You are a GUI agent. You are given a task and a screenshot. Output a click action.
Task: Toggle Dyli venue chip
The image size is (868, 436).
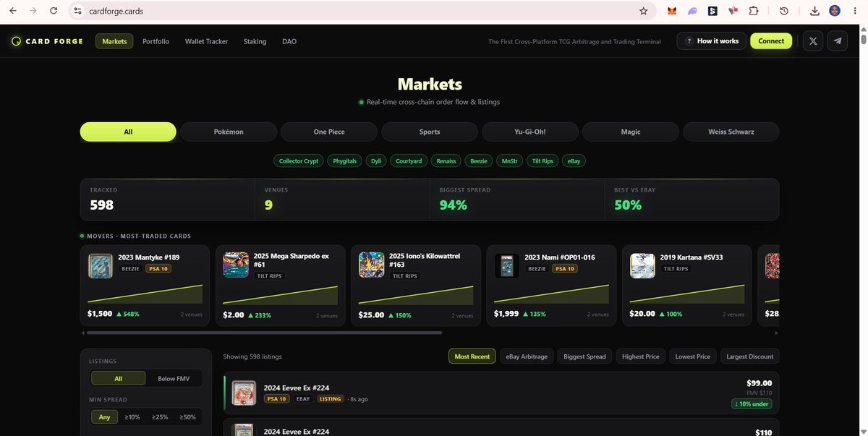376,161
